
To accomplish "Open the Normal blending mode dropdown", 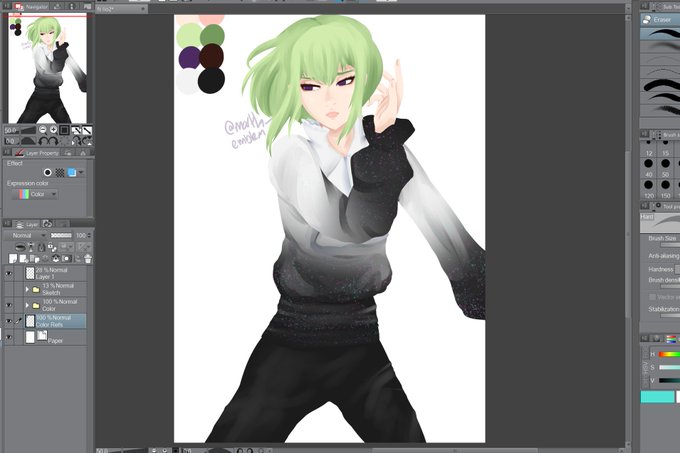I will (x=26, y=235).
